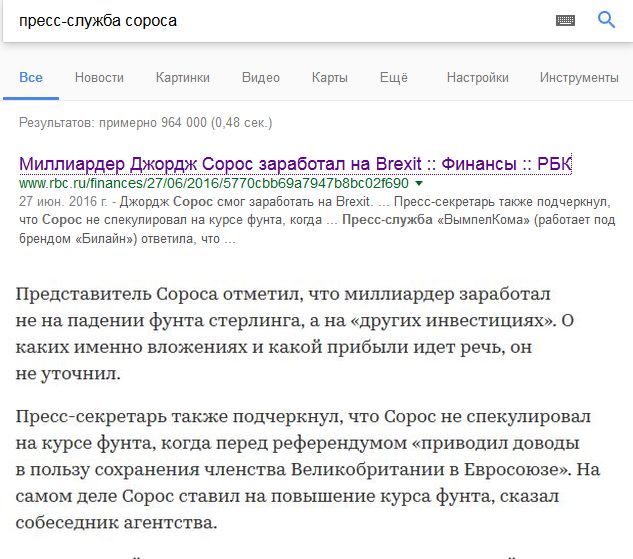
Task: Switch to the 'Картинки' tab
Action: (x=183, y=77)
